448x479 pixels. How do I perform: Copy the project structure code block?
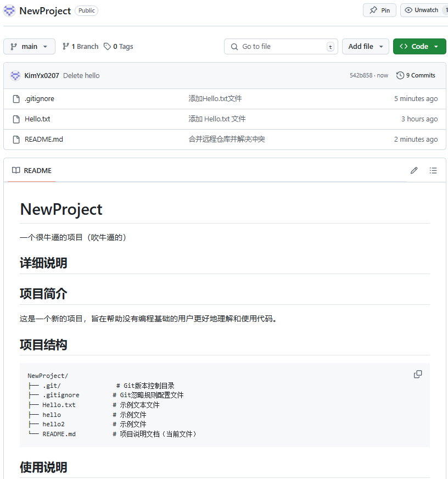coord(418,374)
